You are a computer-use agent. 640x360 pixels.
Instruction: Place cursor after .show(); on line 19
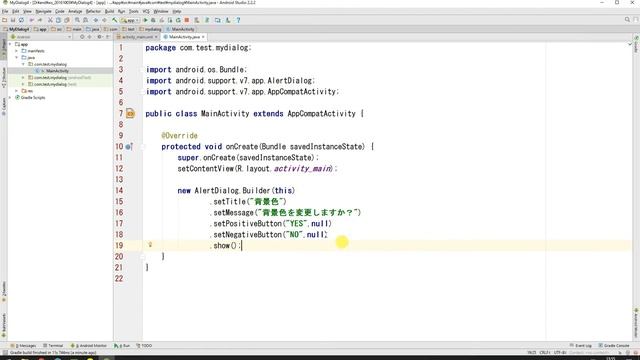click(242, 245)
